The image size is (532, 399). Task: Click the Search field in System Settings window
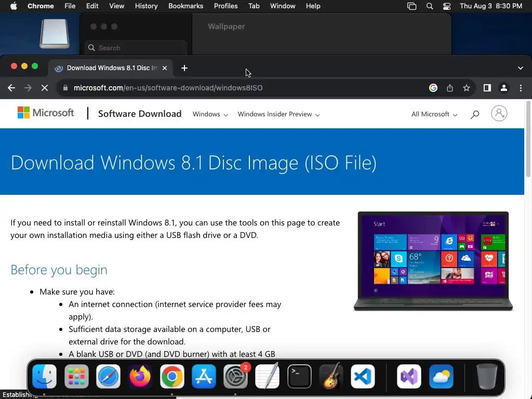(x=136, y=48)
